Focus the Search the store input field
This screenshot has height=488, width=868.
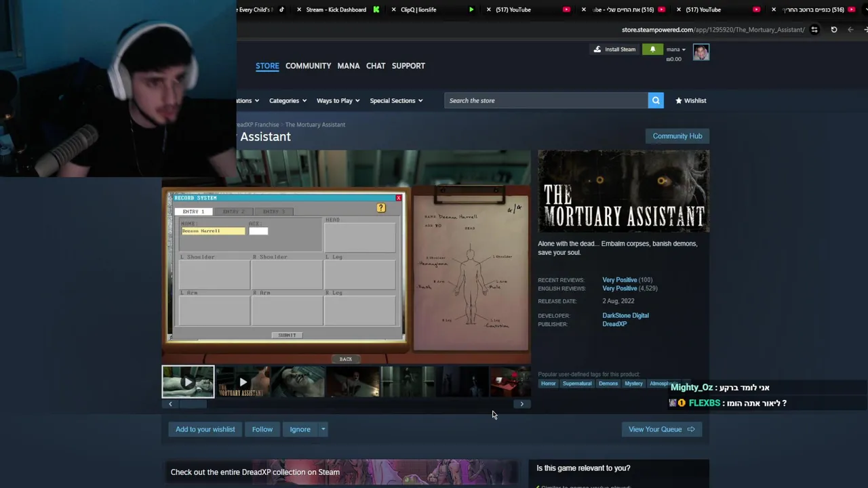point(546,100)
